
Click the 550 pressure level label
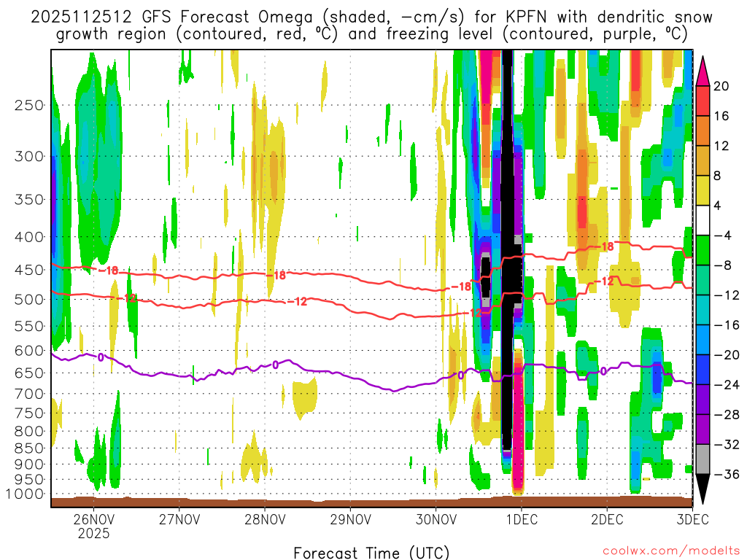[x=29, y=326]
